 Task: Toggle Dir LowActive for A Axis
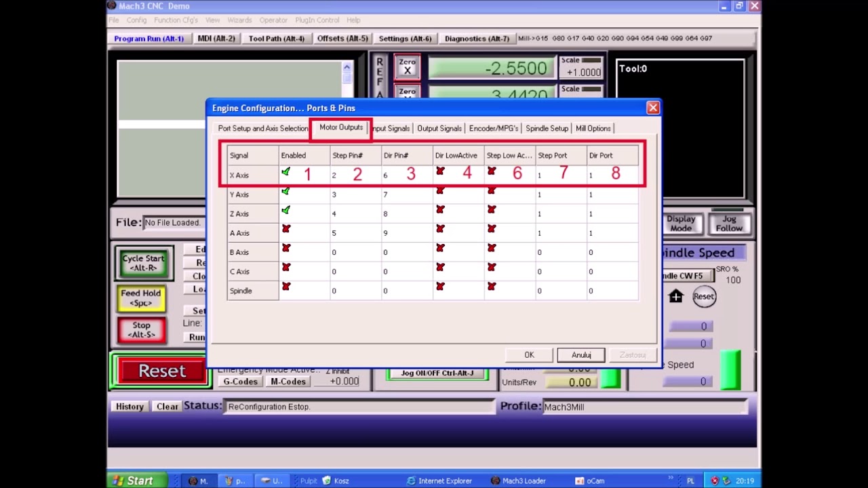pyautogui.click(x=440, y=230)
